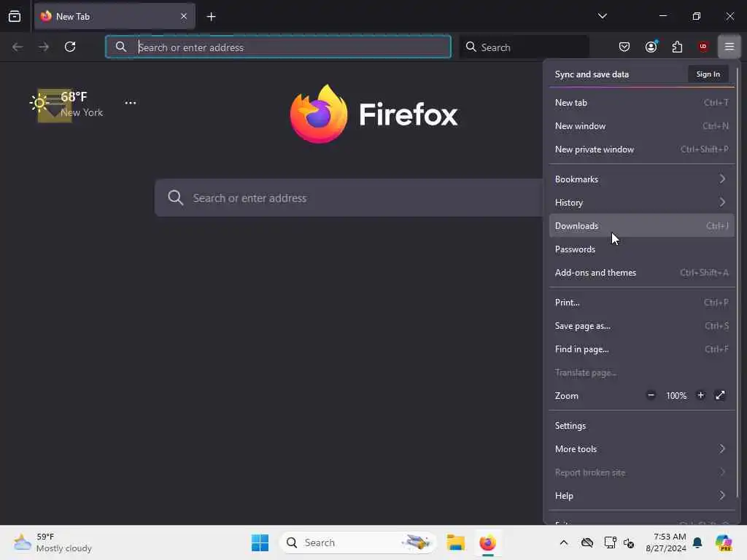Choose Find in page...
The image size is (747, 560).
click(642, 349)
